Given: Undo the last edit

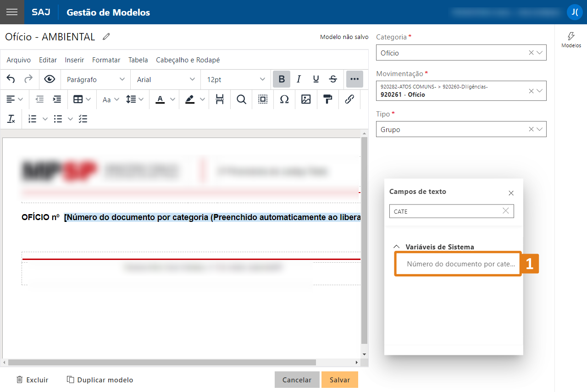Looking at the screenshot, I should (x=10, y=79).
